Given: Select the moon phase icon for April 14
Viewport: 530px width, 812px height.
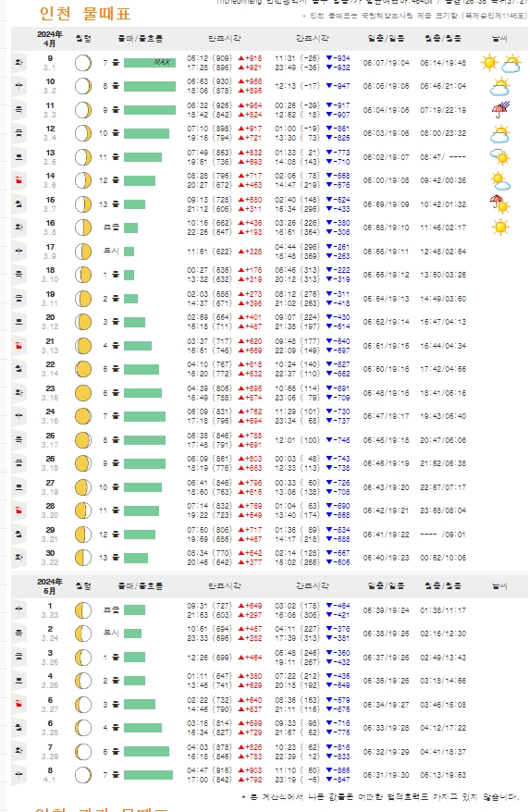Looking at the screenshot, I should click(83, 180).
